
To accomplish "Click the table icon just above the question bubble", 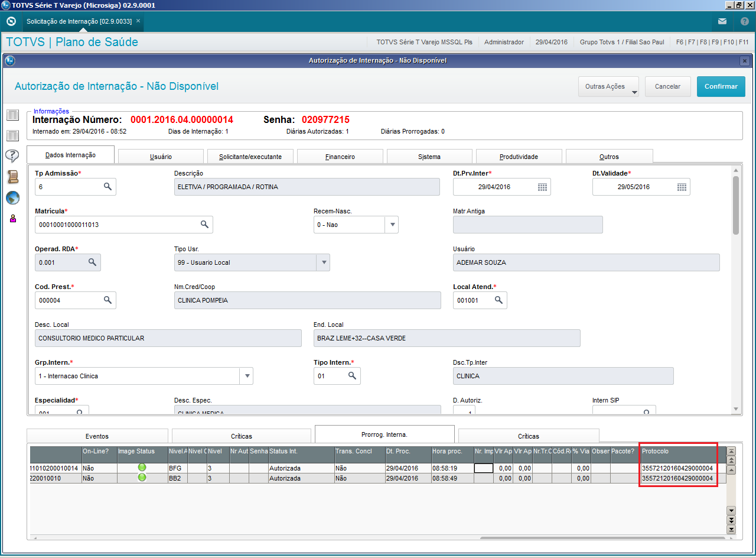I will [x=12, y=136].
